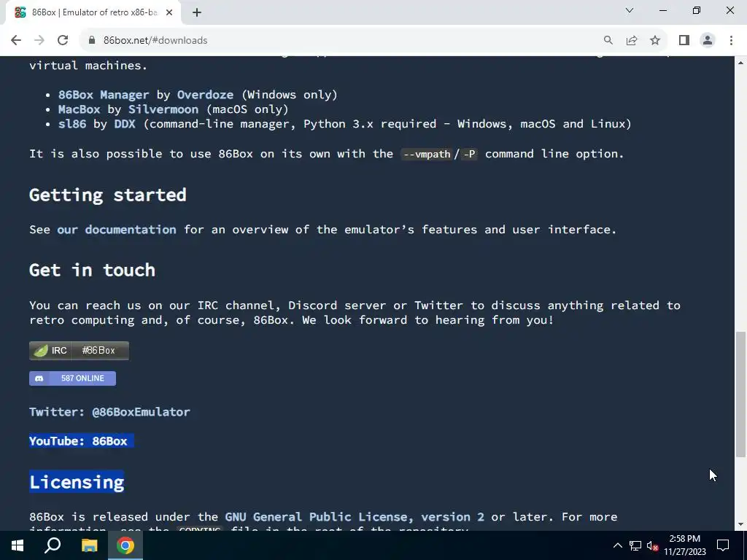This screenshot has width=747, height=560.
Task: Open the Chrome profile avatar
Action: point(708,40)
